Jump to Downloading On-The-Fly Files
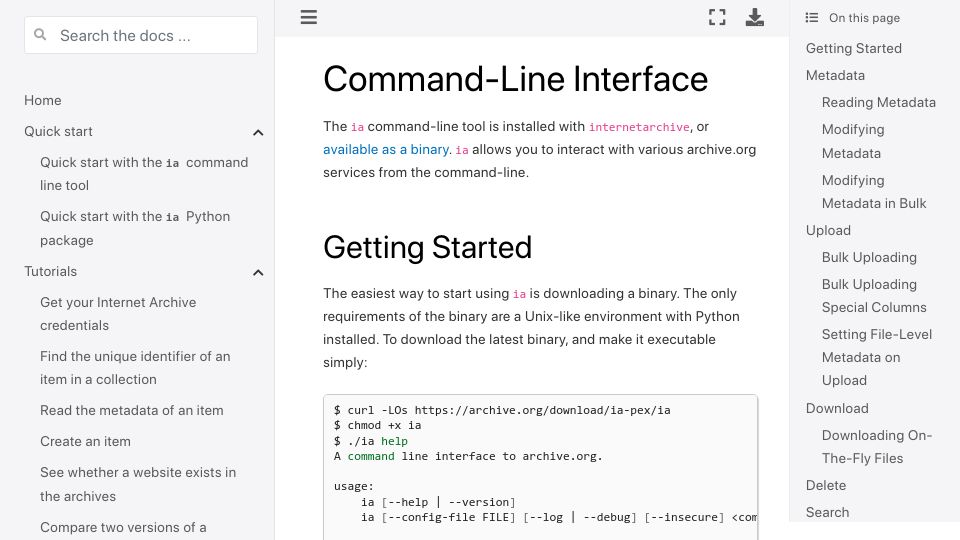This screenshot has width=960, height=540. point(877,447)
